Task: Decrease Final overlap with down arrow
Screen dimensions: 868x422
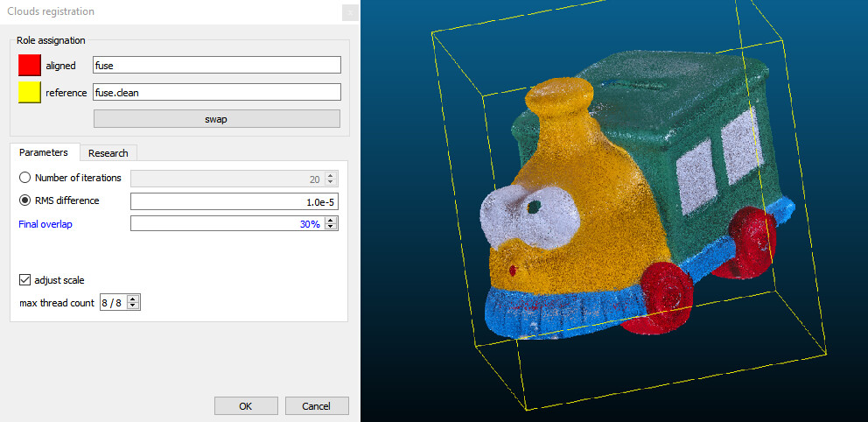Action: [x=331, y=228]
